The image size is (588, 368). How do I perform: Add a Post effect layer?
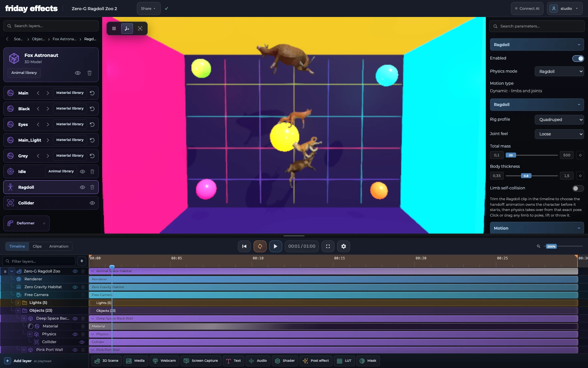pyautogui.click(x=316, y=361)
